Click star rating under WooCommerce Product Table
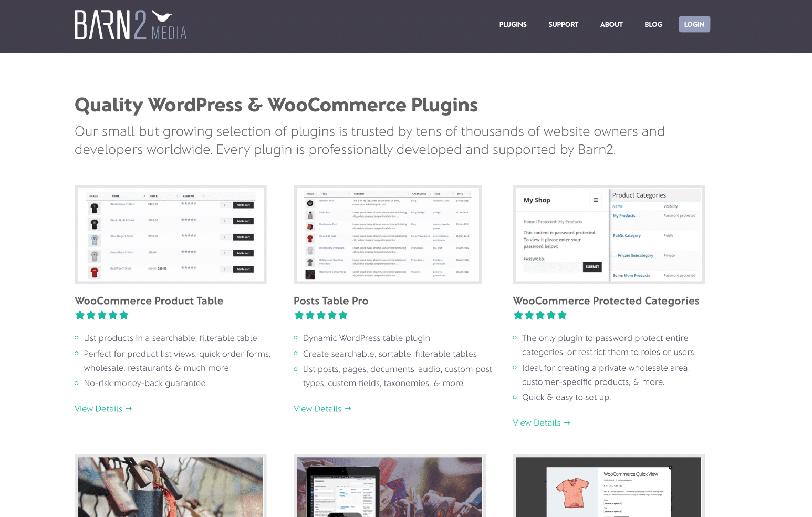This screenshot has width=812, height=517. (x=102, y=315)
